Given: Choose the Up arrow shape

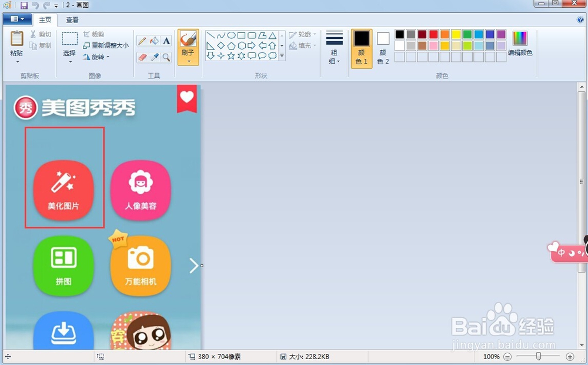Looking at the screenshot, I should tap(273, 46).
